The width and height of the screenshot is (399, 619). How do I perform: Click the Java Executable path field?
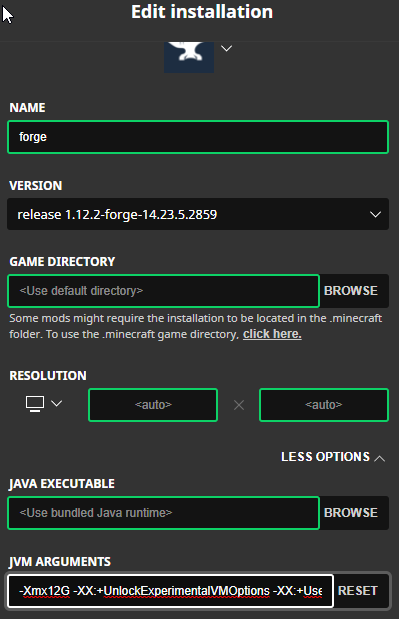pyautogui.click(x=163, y=513)
